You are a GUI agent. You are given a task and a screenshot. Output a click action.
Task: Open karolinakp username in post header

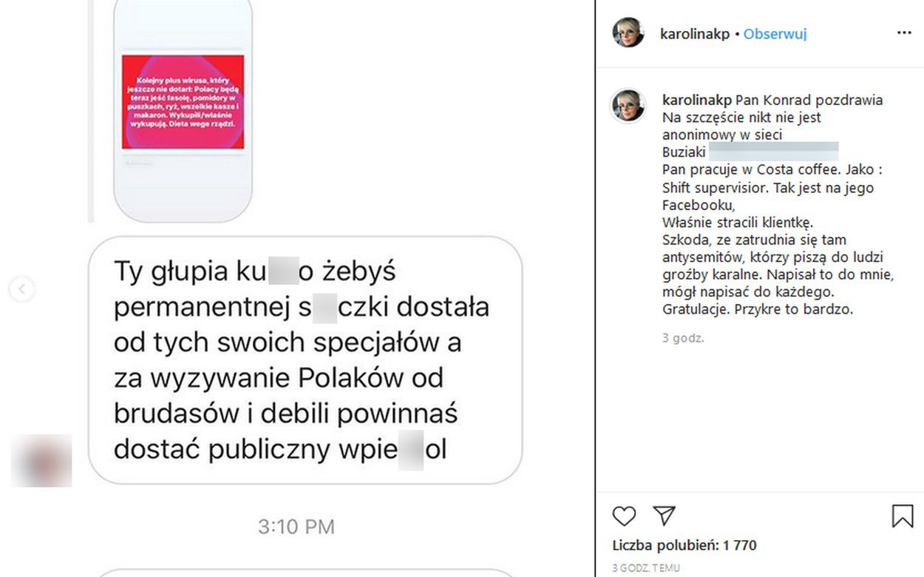coord(695,34)
